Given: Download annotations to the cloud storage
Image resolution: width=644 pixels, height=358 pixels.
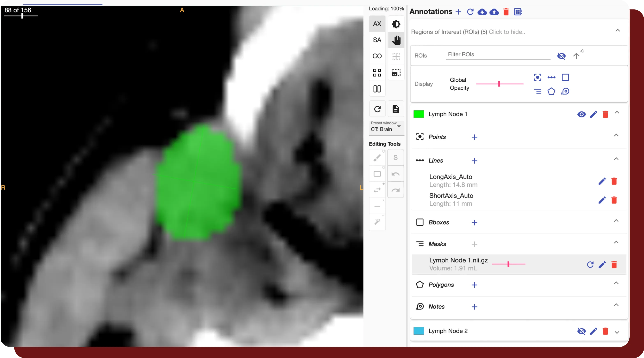Looking at the screenshot, I should coord(482,12).
